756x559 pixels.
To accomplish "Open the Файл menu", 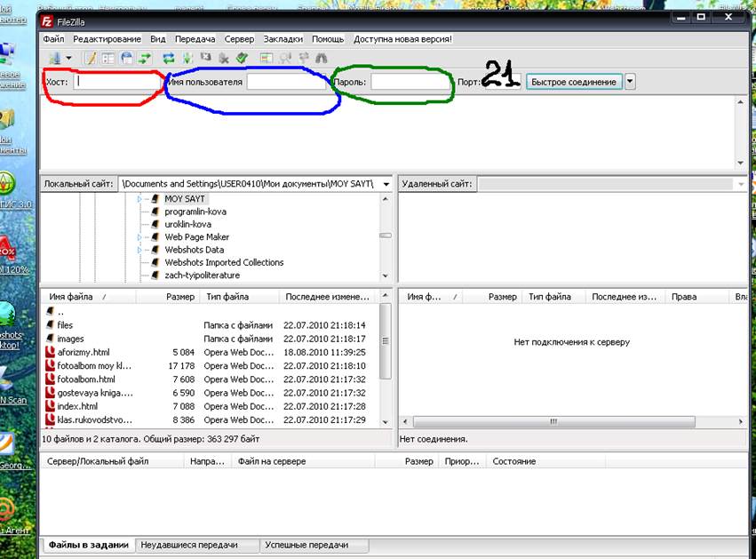I will pos(53,39).
